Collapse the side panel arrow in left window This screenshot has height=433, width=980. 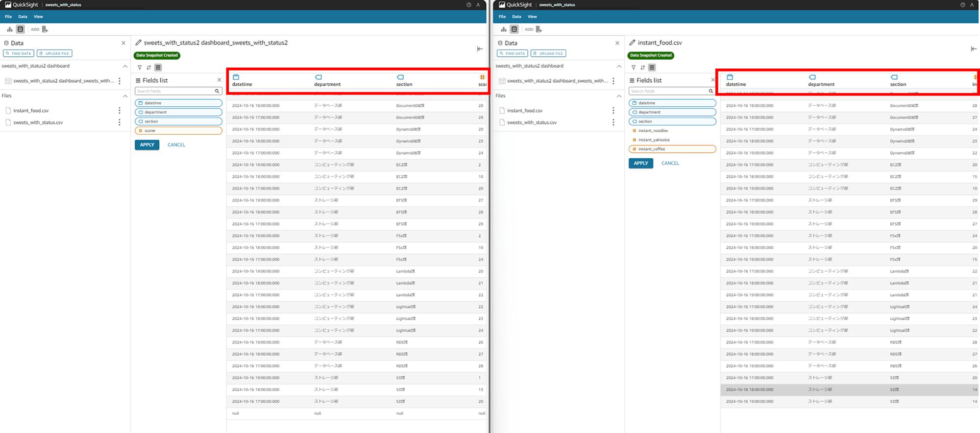tap(480, 48)
